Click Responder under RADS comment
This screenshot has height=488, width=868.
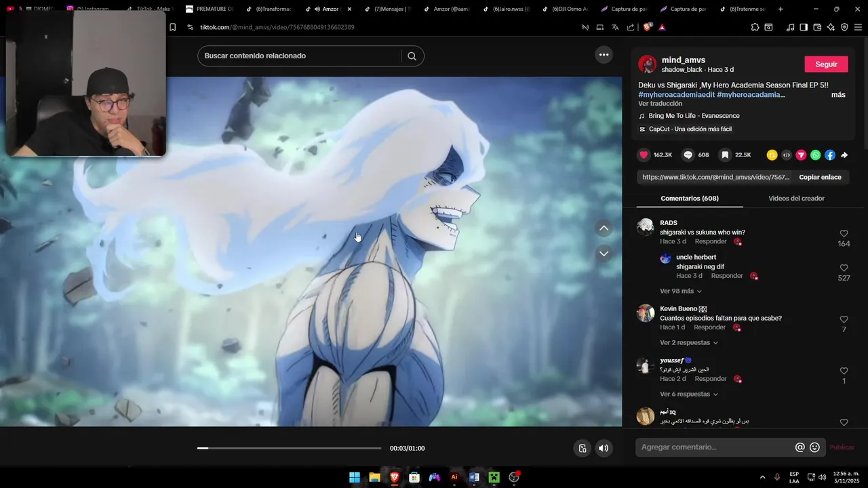pos(711,242)
